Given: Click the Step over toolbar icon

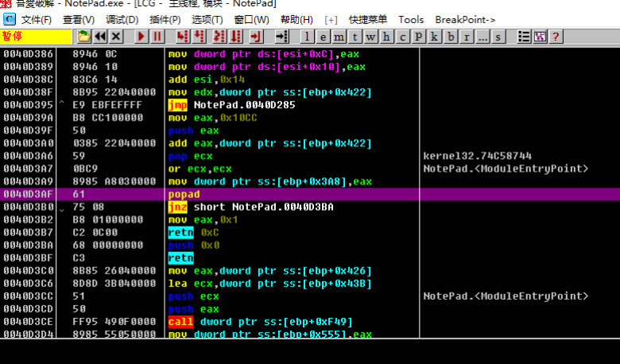Looking at the screenshot, I should pos(200,37).
